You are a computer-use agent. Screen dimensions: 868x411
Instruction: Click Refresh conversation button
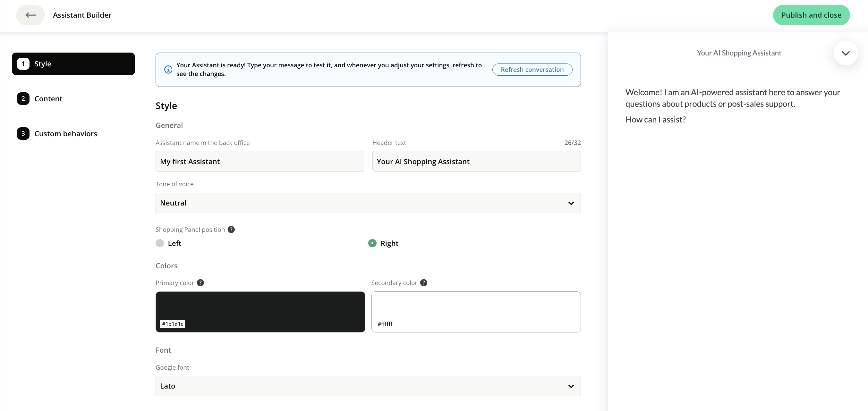[x=532, y=69]
